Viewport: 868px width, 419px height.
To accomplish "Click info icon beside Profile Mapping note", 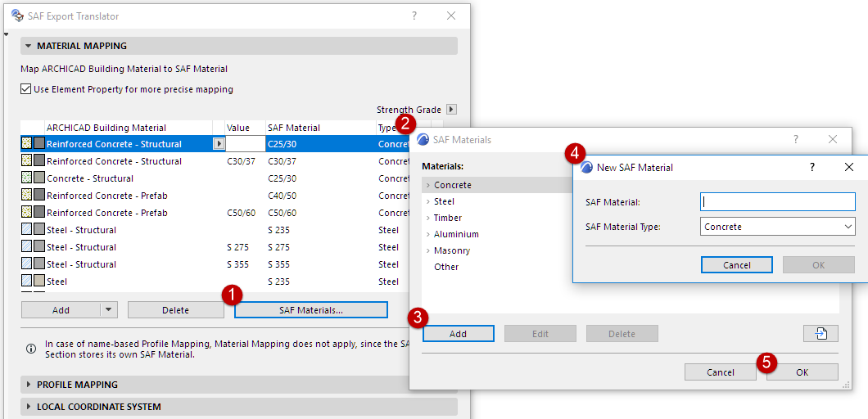I will coord(32,349).
